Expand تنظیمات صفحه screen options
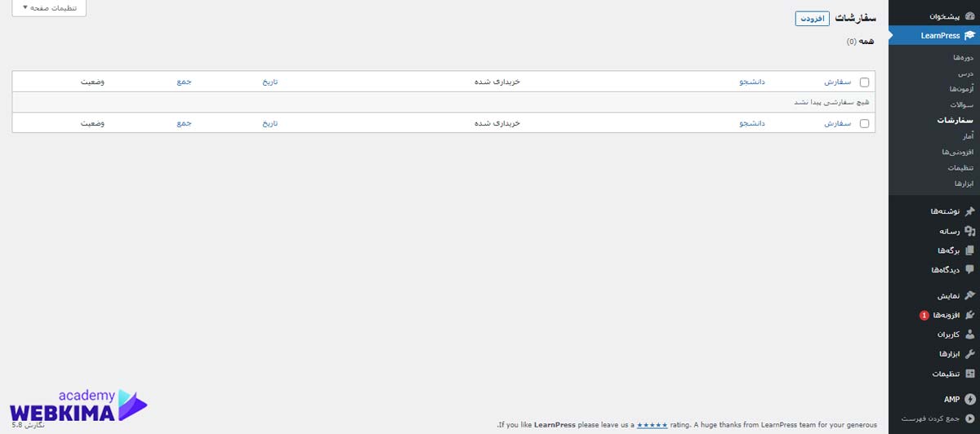 pos(49,7)
